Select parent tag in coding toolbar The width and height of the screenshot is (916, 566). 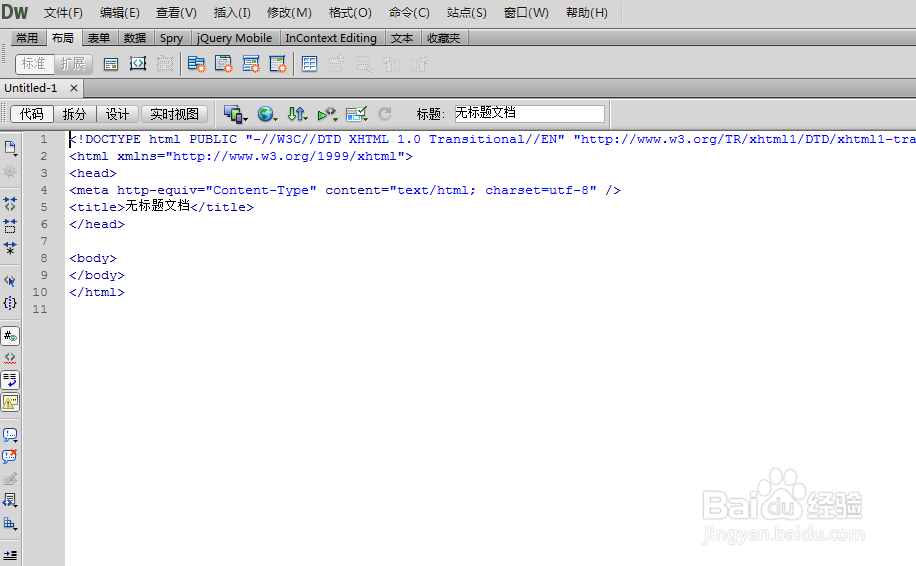(x=10, y=281)
